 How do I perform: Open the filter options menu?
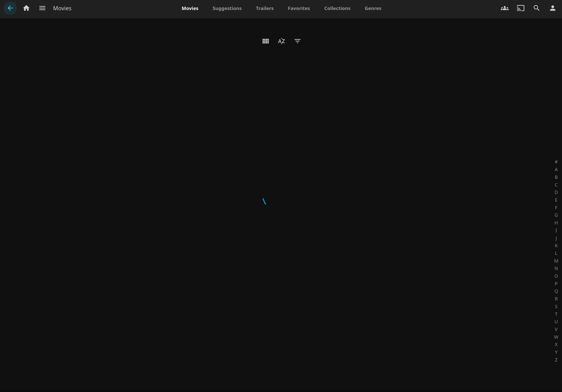click(297, 41)
